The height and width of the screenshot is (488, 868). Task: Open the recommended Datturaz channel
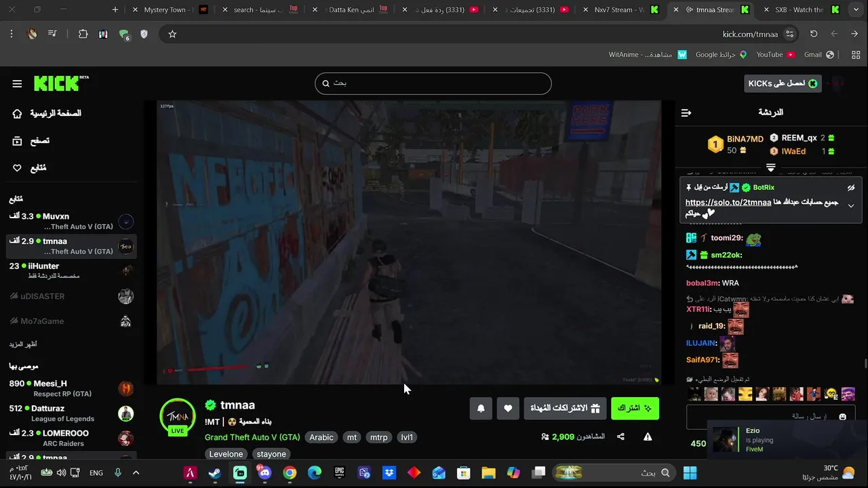(71, 413)
